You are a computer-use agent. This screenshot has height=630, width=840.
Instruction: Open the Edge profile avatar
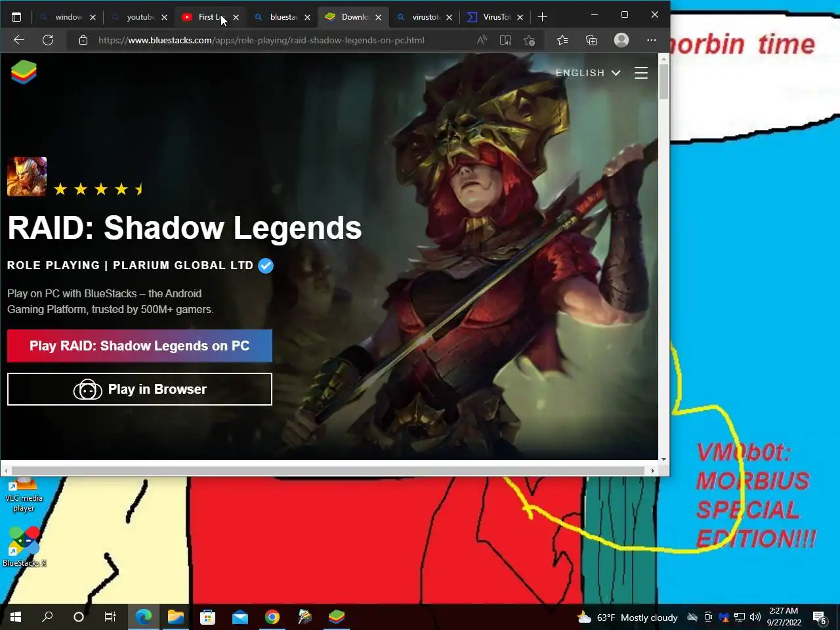621,40
